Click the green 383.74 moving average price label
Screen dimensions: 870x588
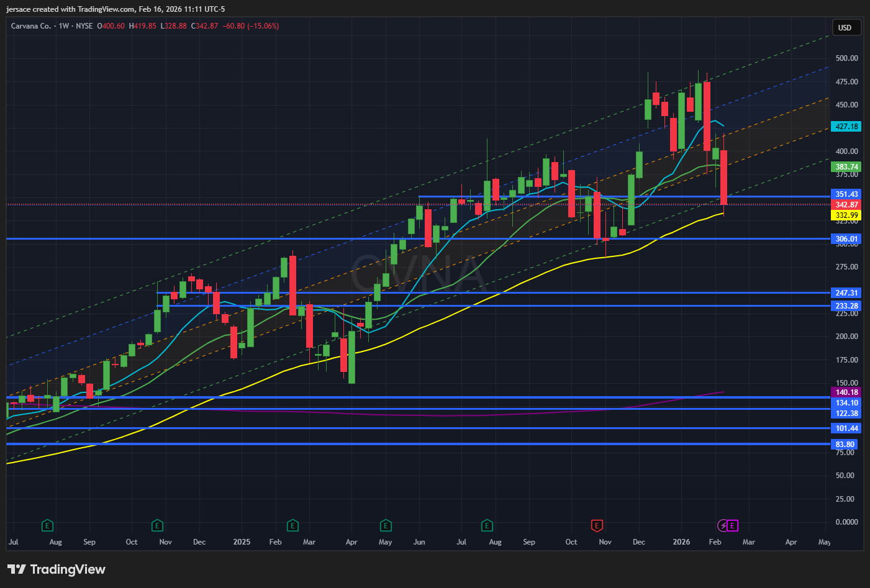pos(846,167)
